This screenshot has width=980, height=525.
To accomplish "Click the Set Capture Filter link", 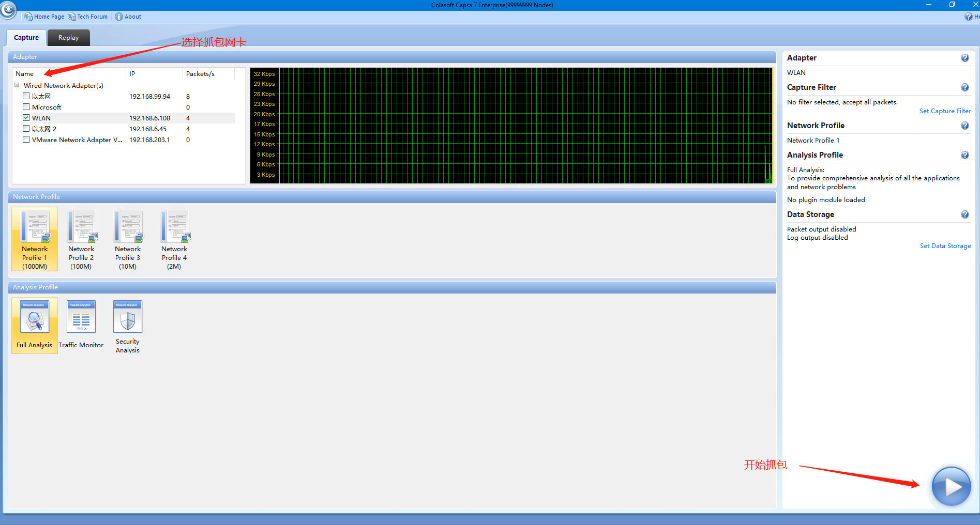I will (945, 111).
